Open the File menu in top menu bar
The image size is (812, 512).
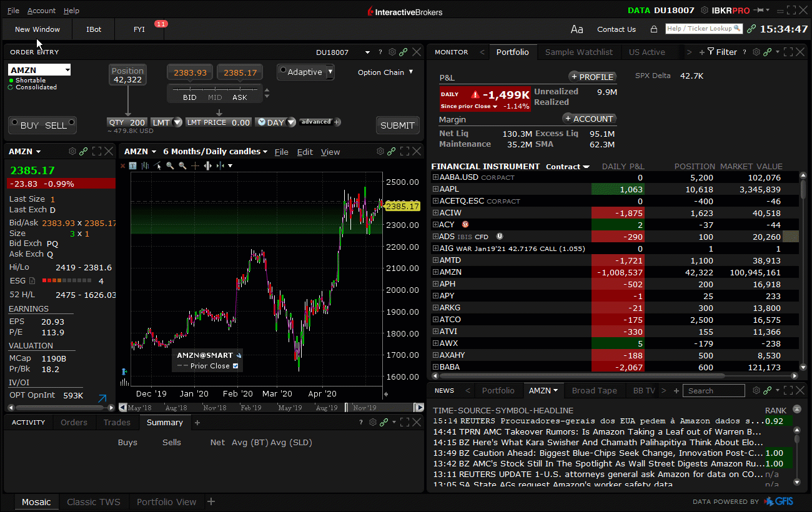click(x=13, y=11)
